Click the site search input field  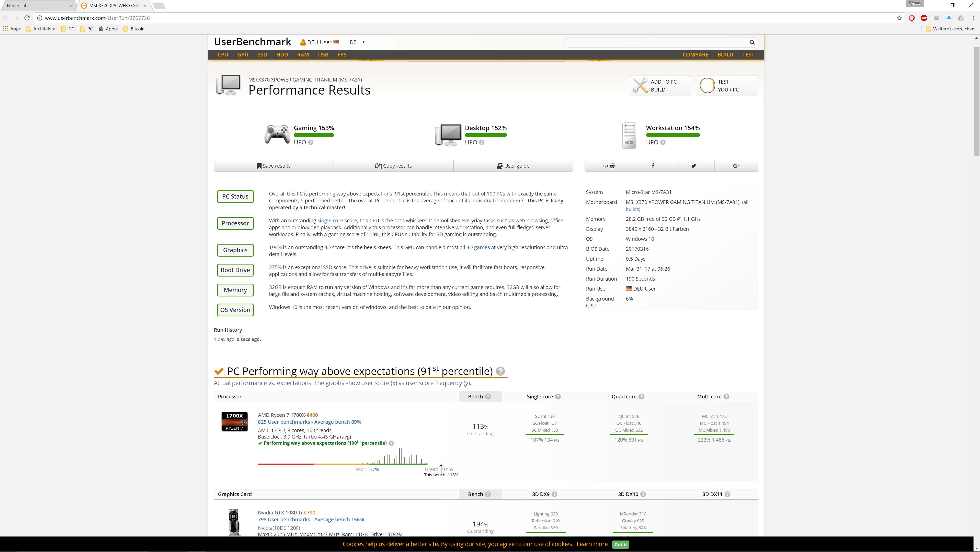click(x=656, y=42)
